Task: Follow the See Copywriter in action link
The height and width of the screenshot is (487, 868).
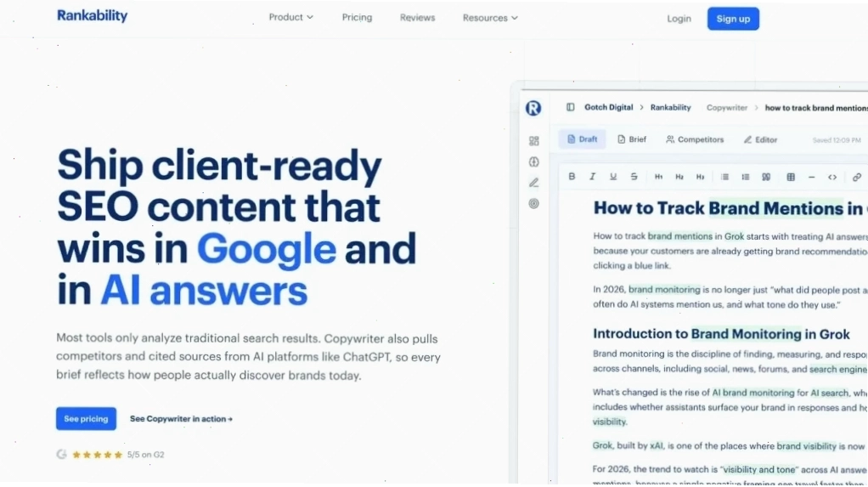Action: click(x=181, y=419)
